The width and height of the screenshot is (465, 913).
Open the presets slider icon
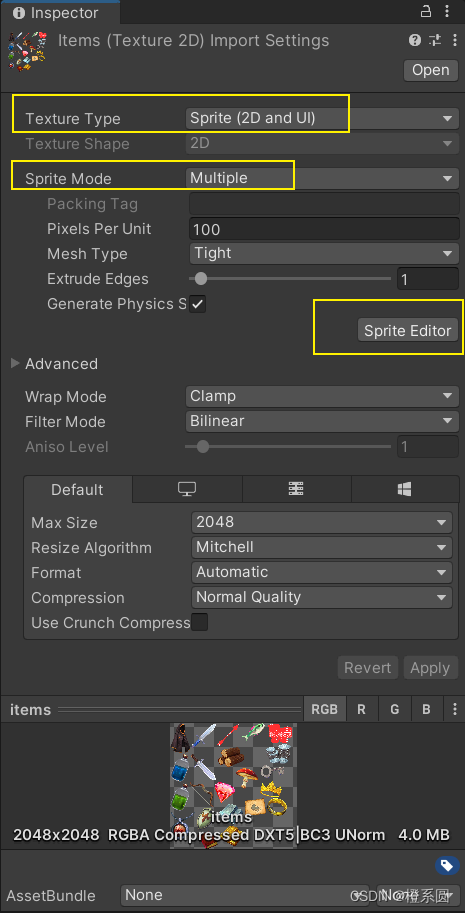(x=435, y=40)
